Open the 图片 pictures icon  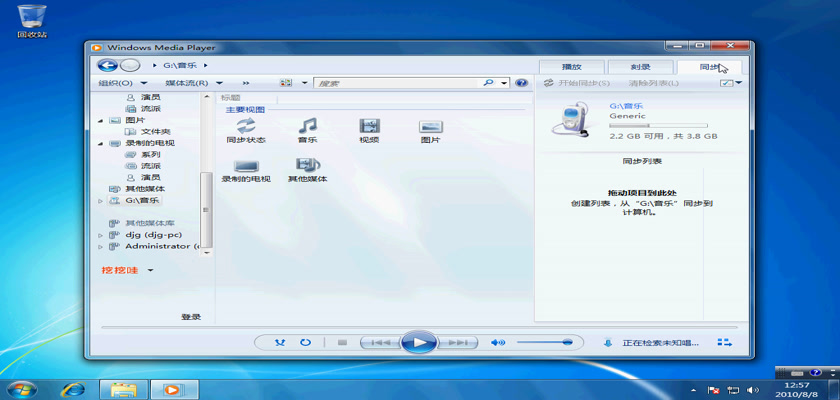coord(431,127)
